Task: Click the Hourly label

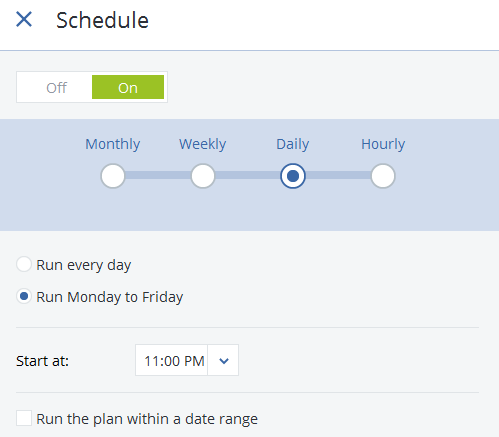Action: pos(383,144)
